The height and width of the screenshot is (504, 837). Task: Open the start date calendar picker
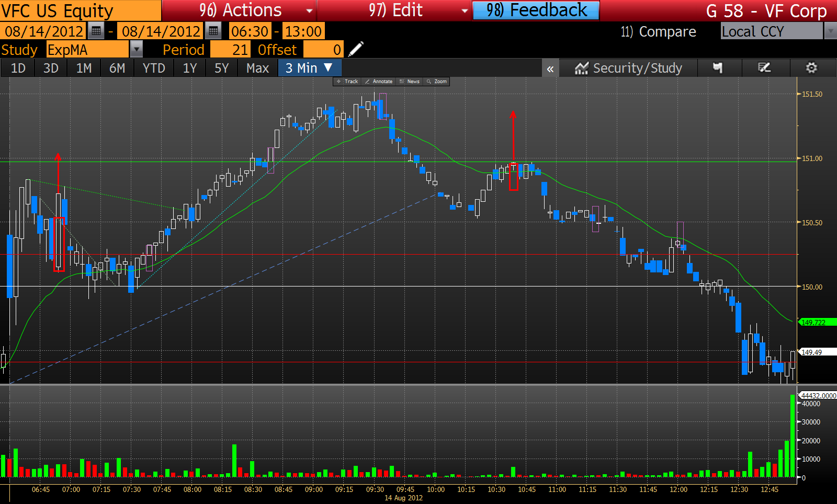click(96, 31)
